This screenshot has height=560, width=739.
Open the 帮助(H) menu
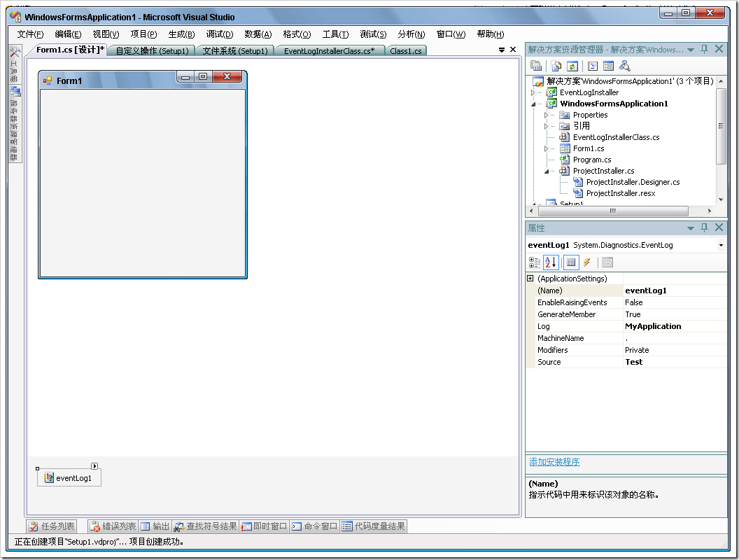tap(490, 34)
